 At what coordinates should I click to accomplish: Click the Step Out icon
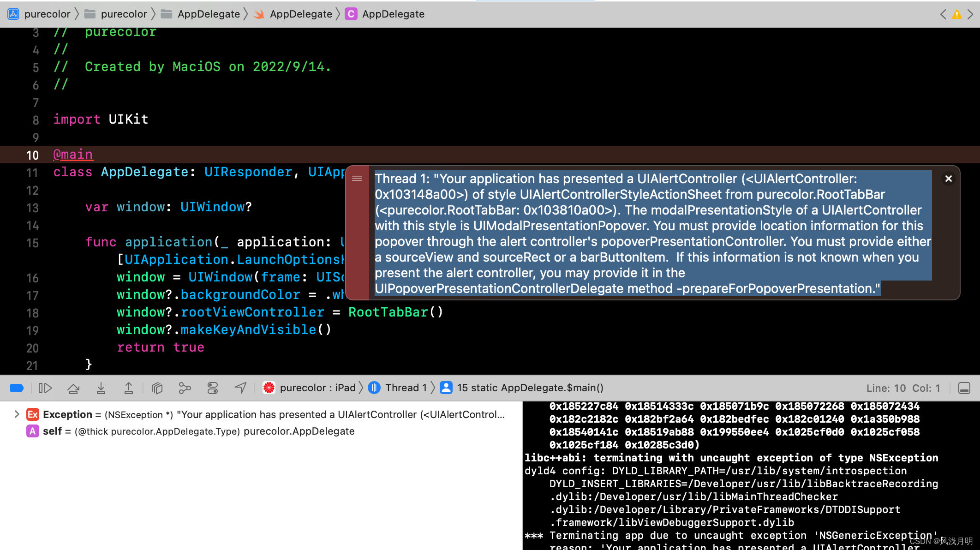pos(129,388)
